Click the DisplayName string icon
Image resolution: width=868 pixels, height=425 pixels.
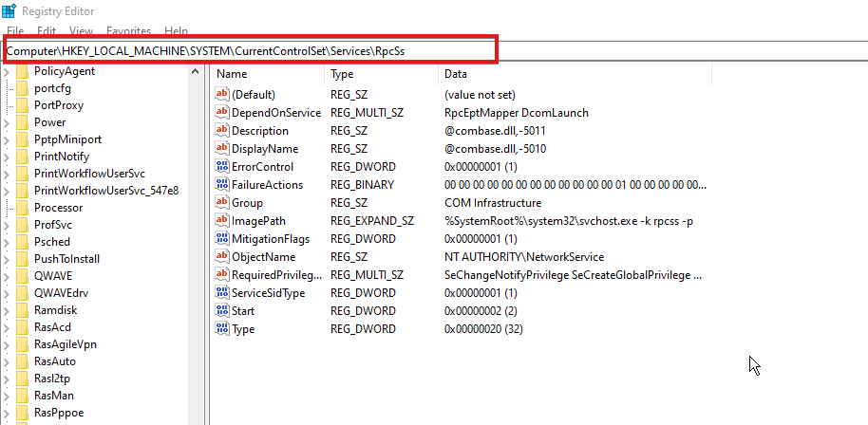pyautogui.click(x=222, y=149)
